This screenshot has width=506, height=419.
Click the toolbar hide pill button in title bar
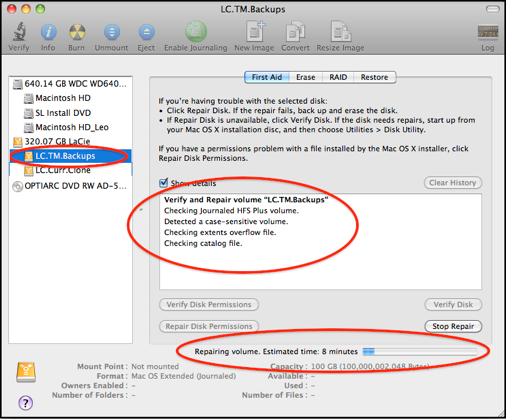[492, 9]
